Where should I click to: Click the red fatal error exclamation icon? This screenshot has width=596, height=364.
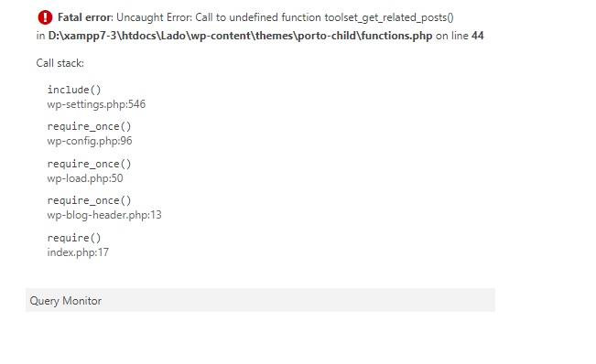(45, 17)
